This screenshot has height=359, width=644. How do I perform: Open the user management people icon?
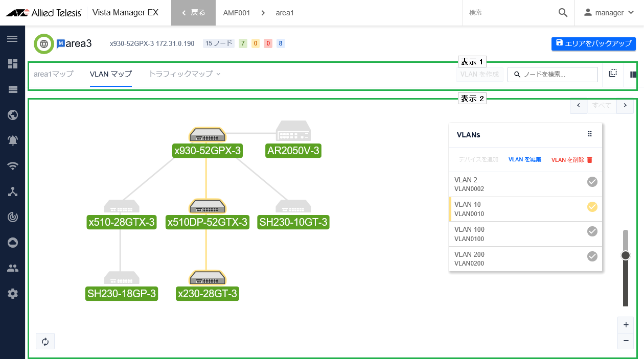(12, 268)
